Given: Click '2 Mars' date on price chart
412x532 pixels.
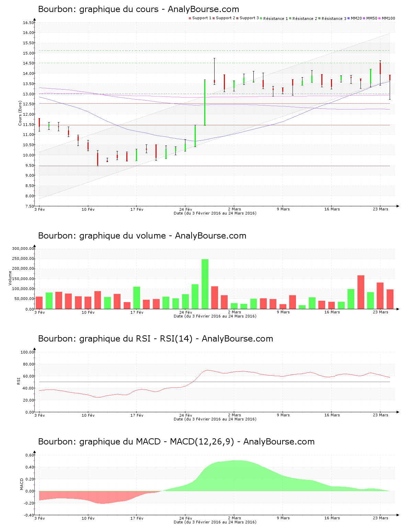Looking at the screenshot, I should tap(234, 209).
